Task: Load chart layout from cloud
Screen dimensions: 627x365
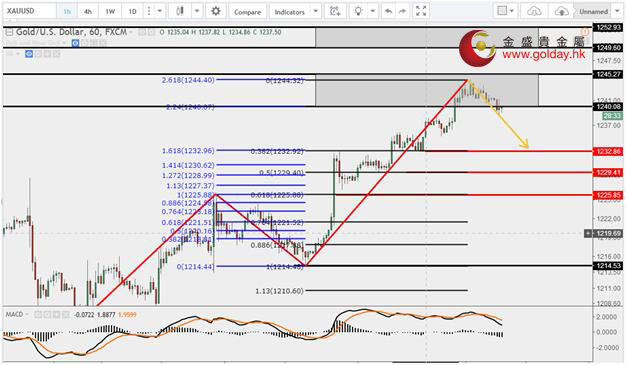Action: click(x=534, y=11)
